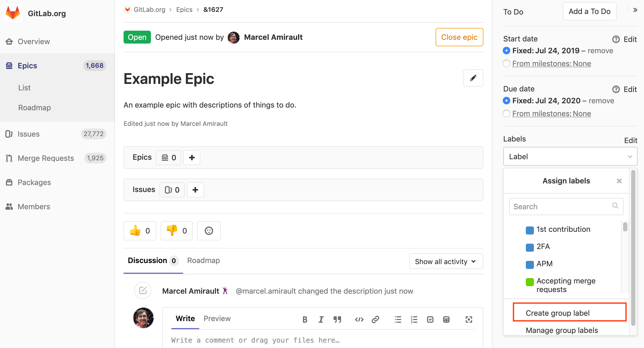Insert a table in the comment
The width and height of the screenshot is (644, 348).
[446, 319]
